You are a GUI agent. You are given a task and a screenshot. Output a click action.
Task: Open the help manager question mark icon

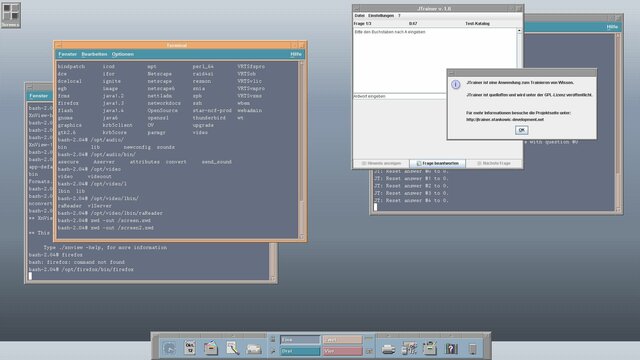[451, 349]
